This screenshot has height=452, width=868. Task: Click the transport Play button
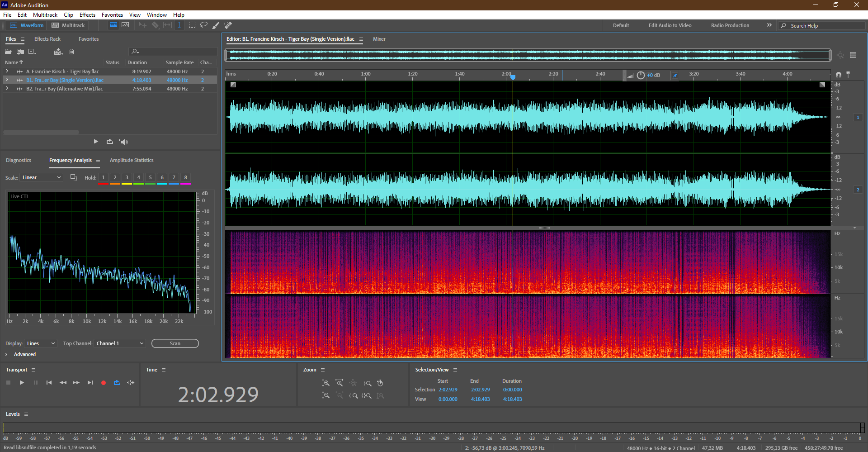tap(22, 383)
